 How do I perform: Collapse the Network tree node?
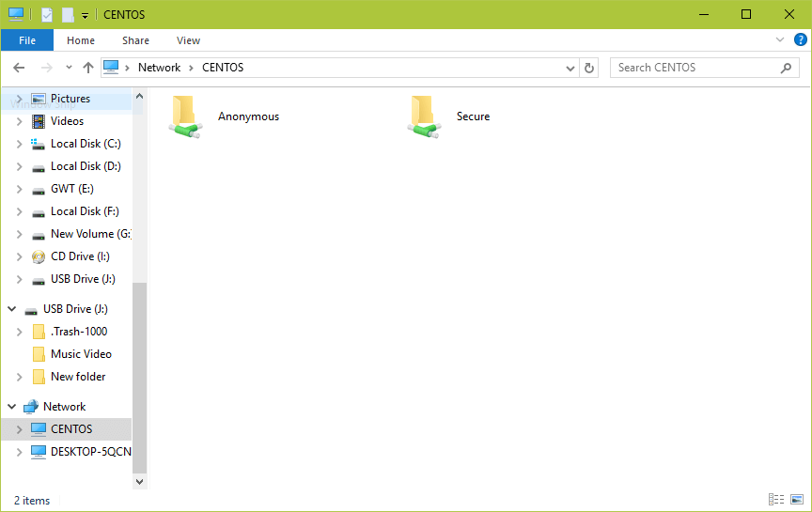(12, 407)
